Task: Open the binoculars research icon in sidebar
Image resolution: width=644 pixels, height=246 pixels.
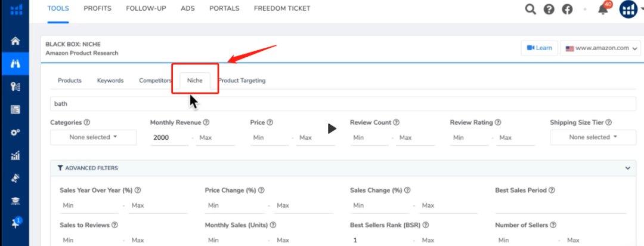Action: click(x=16, y=63)
